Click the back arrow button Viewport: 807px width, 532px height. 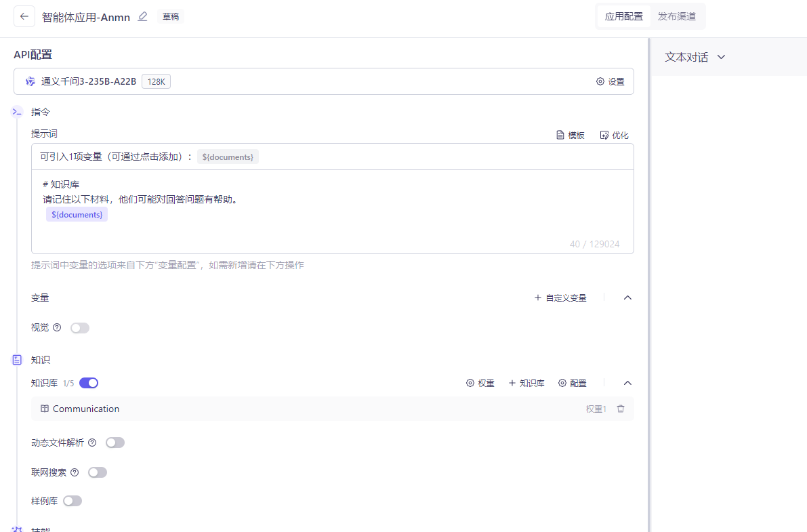(24, 16)
